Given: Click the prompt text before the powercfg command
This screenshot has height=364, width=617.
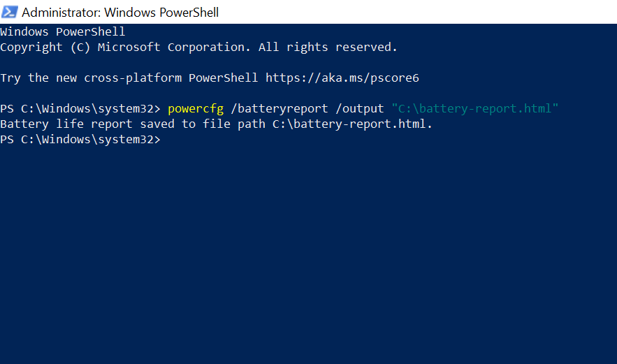Looking at the screenshot, I should 80,108.
